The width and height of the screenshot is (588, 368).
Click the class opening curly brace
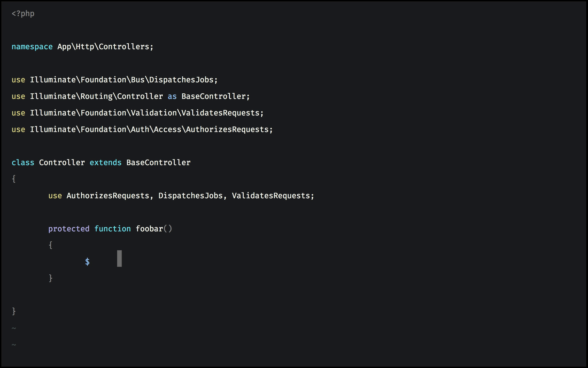point(14,179)
